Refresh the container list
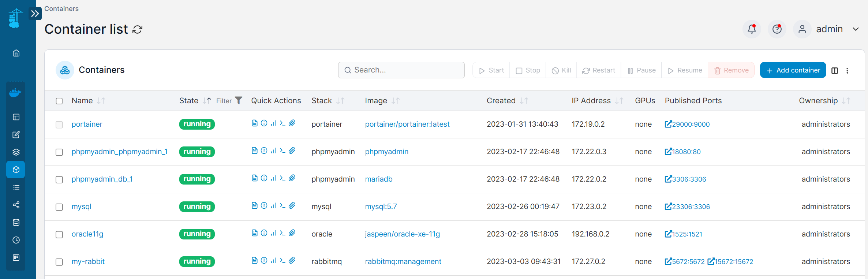868x279 pixels. [138, 30]
